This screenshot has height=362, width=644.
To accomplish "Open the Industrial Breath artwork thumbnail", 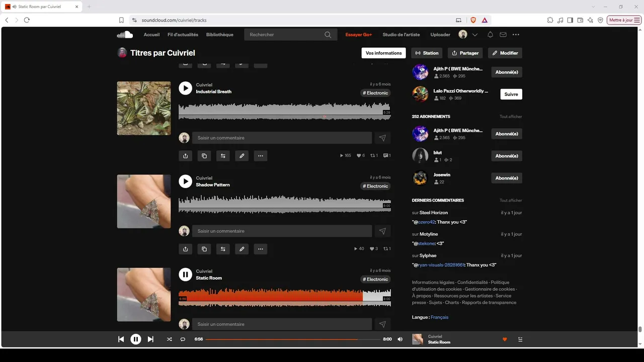I will point(144,108).
